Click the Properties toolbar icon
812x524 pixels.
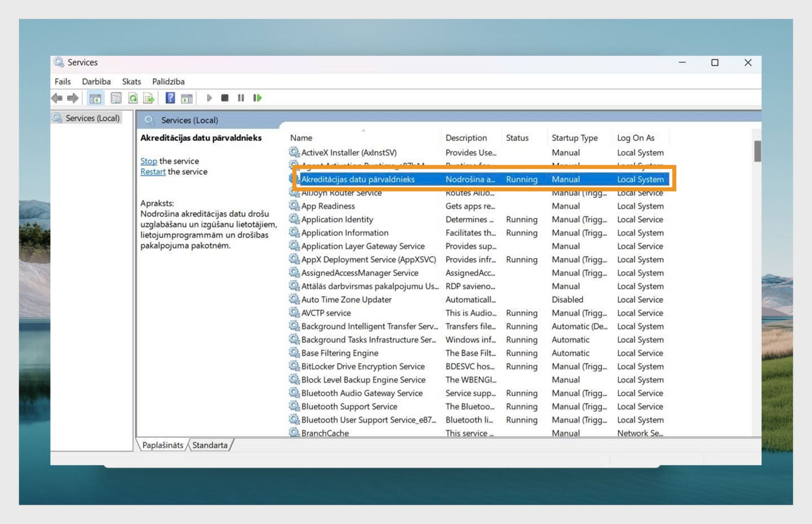point(116,98)
